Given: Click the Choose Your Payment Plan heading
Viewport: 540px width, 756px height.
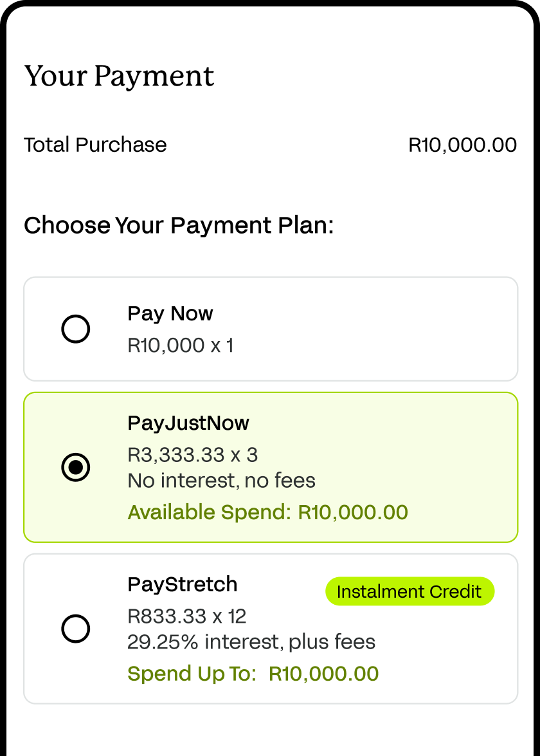Looking at the screenshot, I should 179,226.
